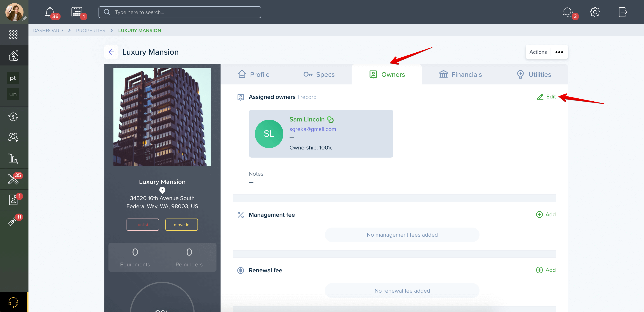Open Sam Lincoln owner link
The image size is (644, 312).
pyautogui.click(x=307, y=119)
